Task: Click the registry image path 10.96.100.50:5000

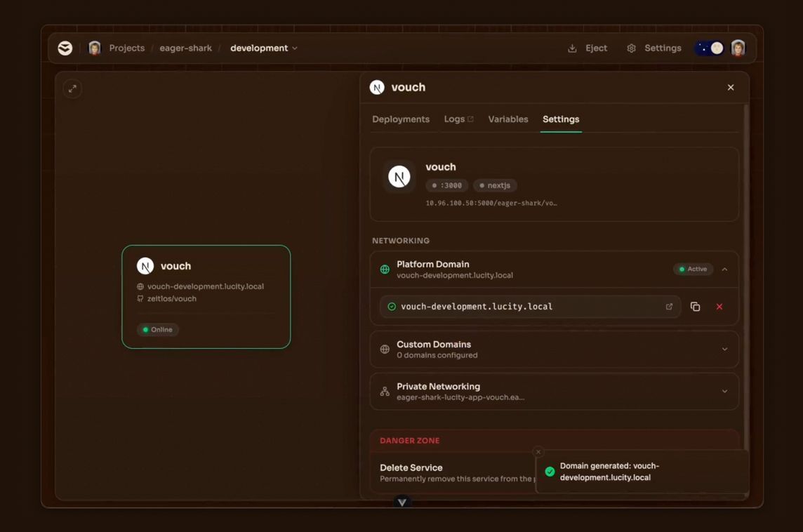Action: [x=491, y=204]
